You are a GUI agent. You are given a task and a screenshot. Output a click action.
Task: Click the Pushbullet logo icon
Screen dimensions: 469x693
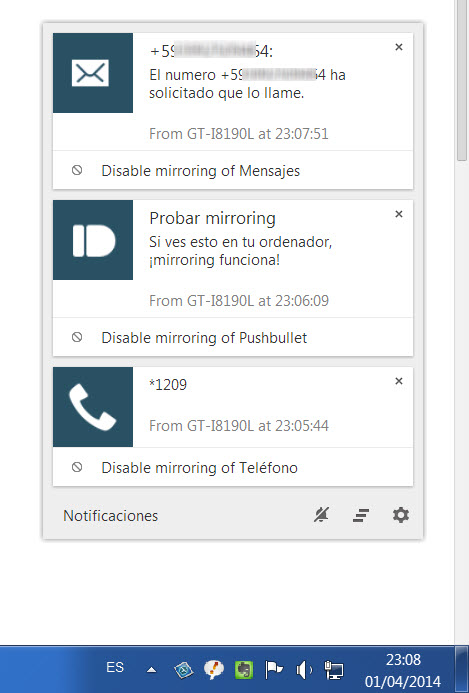(93, 240)
